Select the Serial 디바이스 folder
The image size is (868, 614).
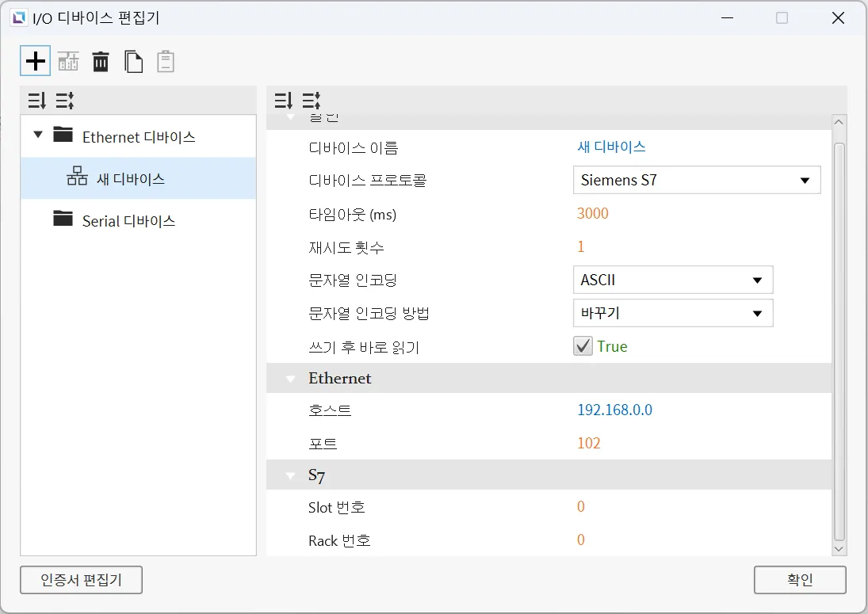click(x=128, y=221)
